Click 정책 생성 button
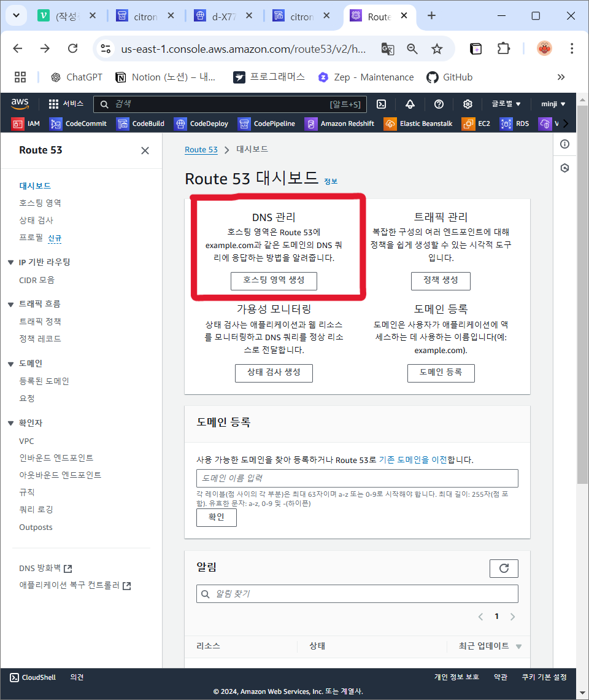The image size is (589, 700). coord(441,281)
